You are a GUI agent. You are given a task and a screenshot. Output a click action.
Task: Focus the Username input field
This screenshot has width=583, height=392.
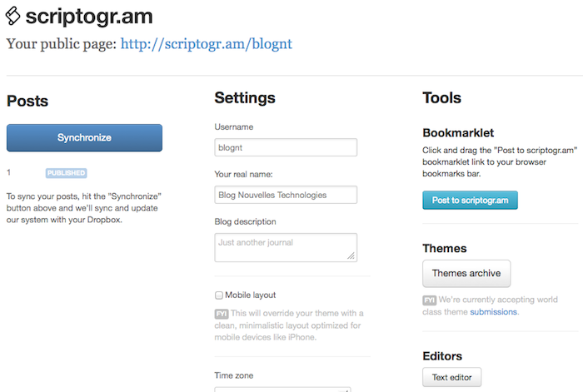tap(286, 147)
